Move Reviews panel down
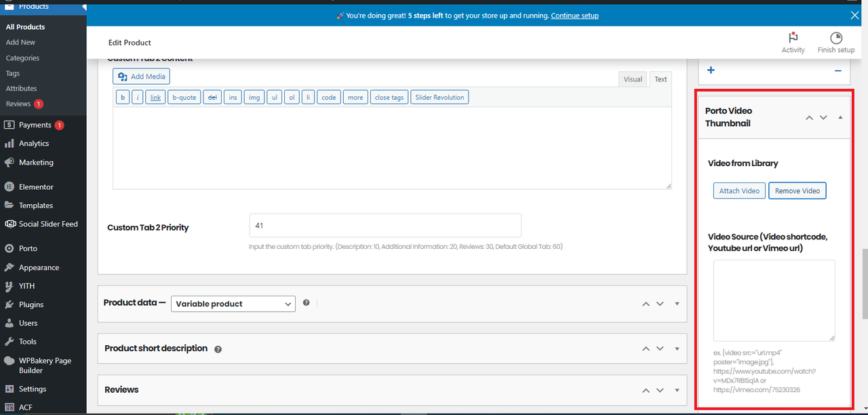 click(660, 391)
